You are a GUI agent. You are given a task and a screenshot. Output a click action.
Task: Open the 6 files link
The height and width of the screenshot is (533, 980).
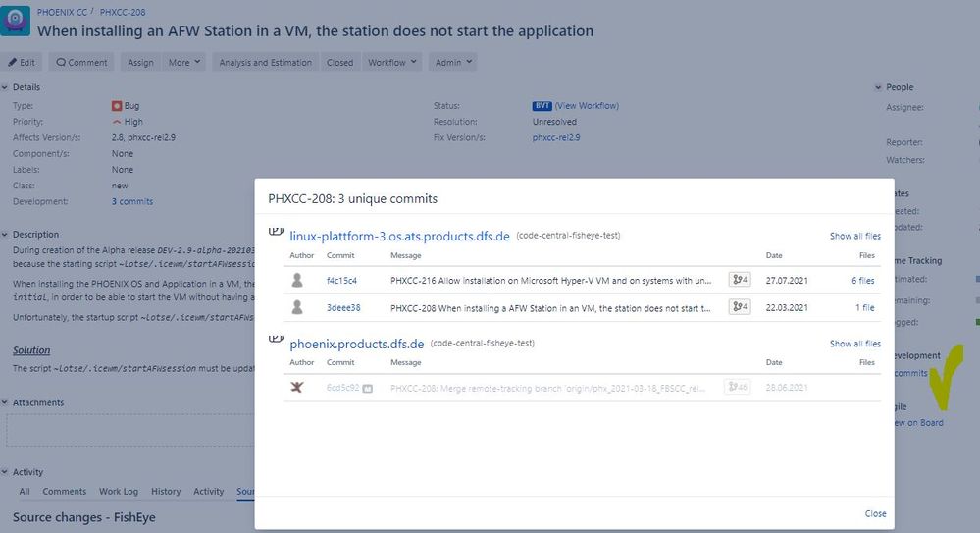coord(862,281)
